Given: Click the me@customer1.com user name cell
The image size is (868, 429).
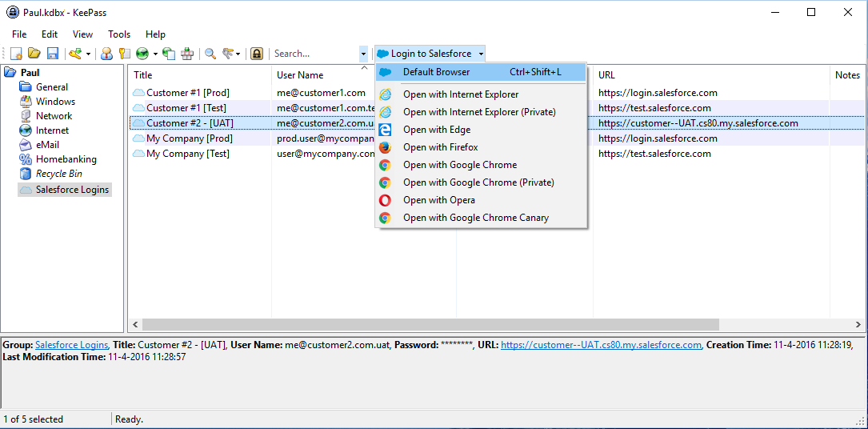Looking at the screenshot, I should tap(321, 93).
